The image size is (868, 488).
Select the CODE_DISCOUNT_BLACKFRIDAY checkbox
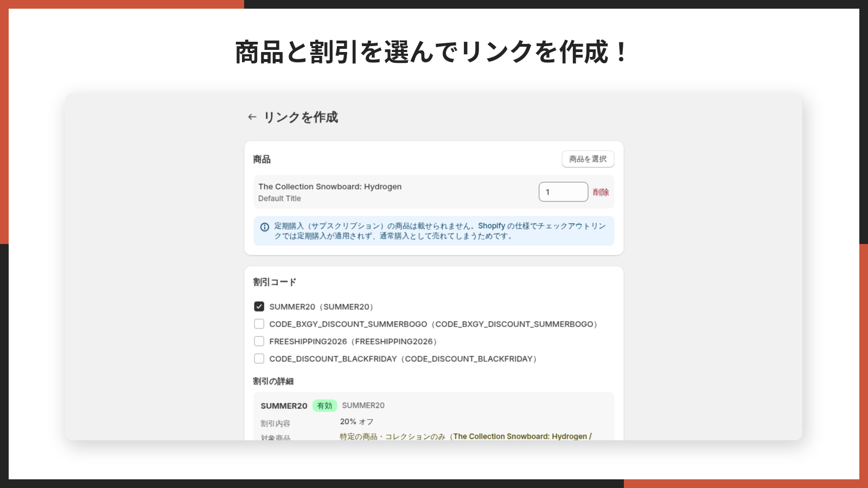coord(259,358)
